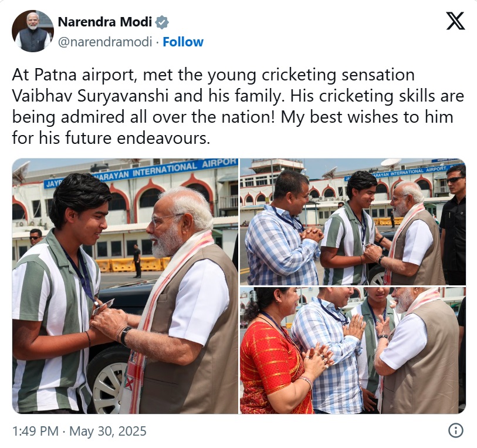Image resolution: width=477 pixels, height=448 pixels.
Task: Open the Narendra Modi display name link
Action: click(104, 23)
